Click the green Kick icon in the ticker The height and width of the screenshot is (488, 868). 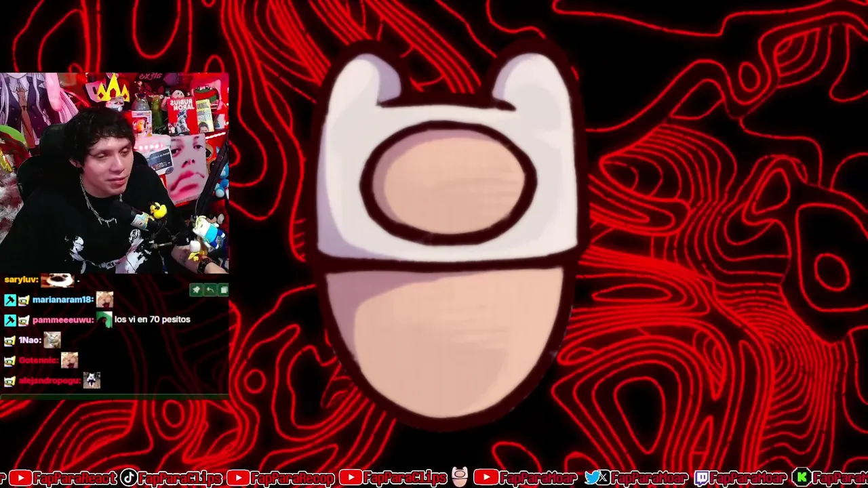click(803, 479)
